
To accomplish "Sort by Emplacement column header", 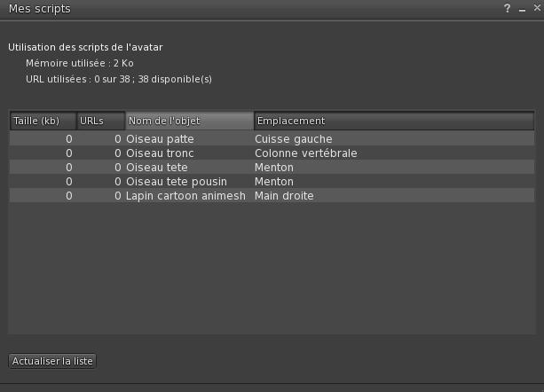I will pos(393,121).
